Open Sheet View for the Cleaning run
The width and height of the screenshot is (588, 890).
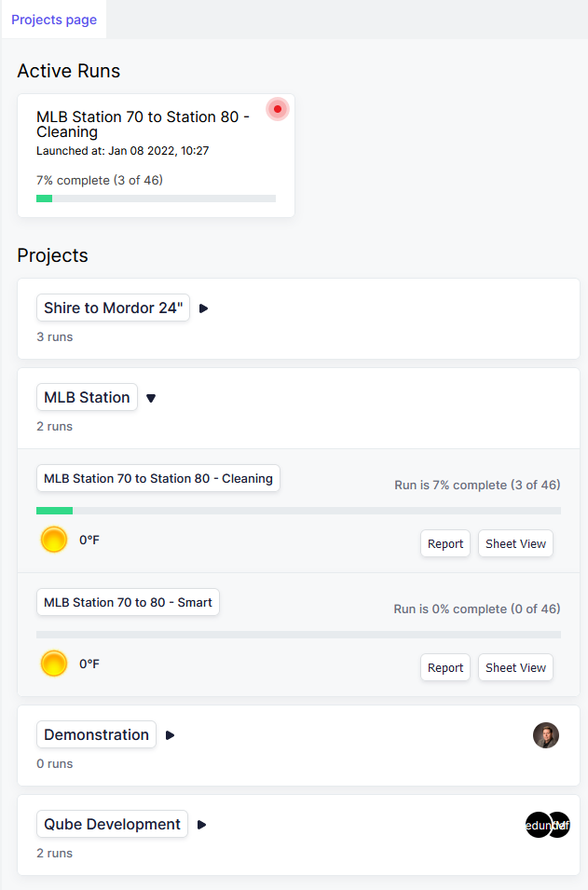click(x=515, y=544)
